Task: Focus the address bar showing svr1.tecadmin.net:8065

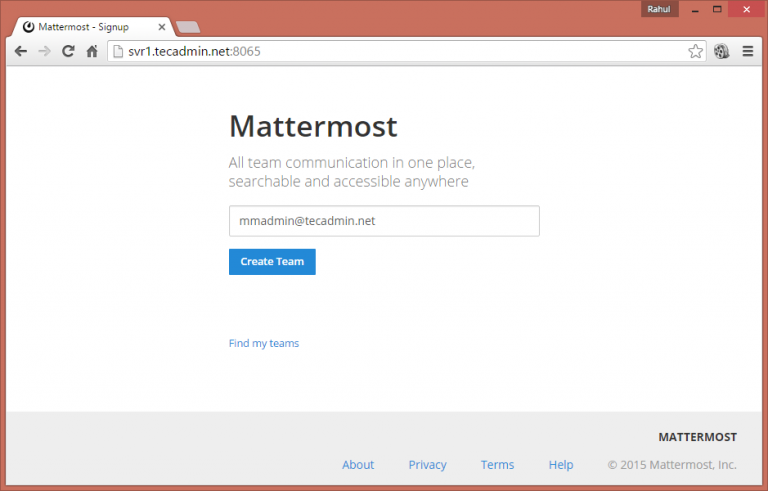Action: coord(400,52)
